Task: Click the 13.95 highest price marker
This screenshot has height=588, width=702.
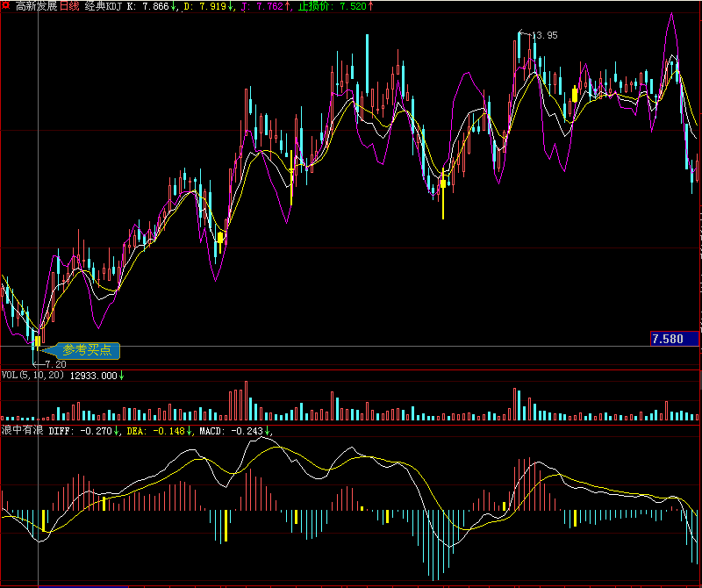Action: [x=544, y=35]
